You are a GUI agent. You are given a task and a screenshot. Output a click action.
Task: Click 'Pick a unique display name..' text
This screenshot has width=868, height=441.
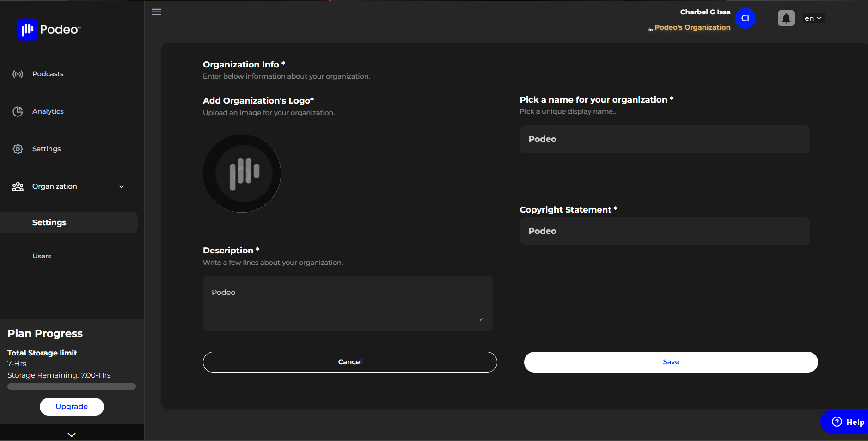[x=568, y=111]
